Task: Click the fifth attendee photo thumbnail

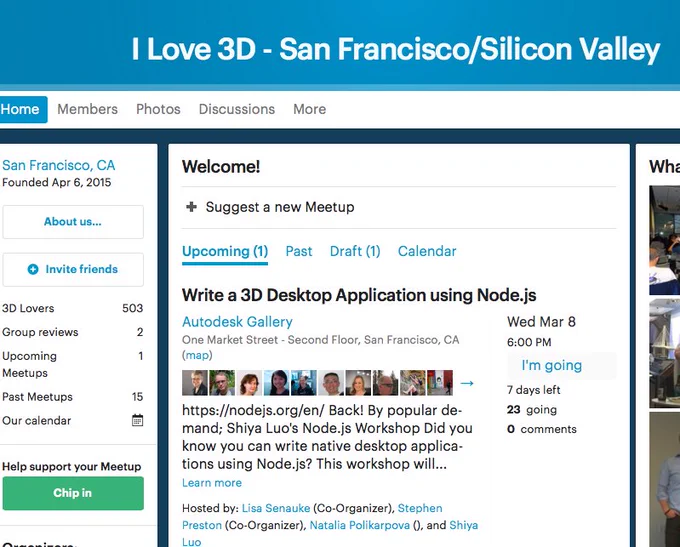Action: coord(304,383)
